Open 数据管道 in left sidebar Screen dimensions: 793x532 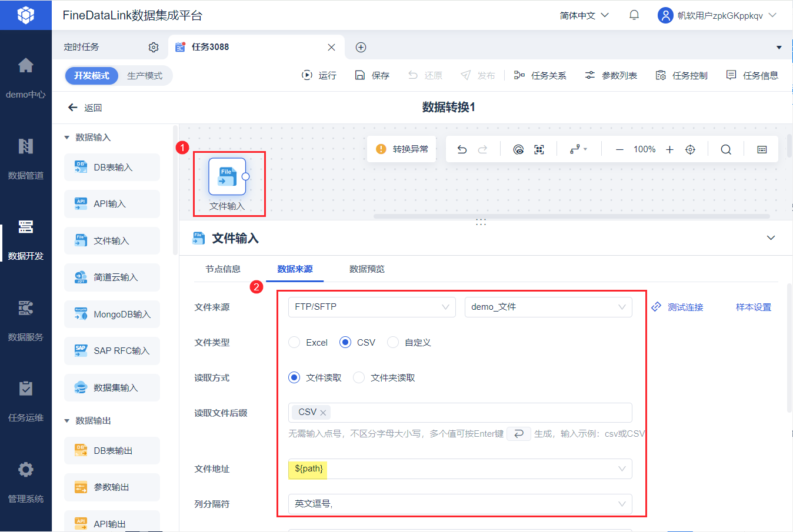(26, 158)
